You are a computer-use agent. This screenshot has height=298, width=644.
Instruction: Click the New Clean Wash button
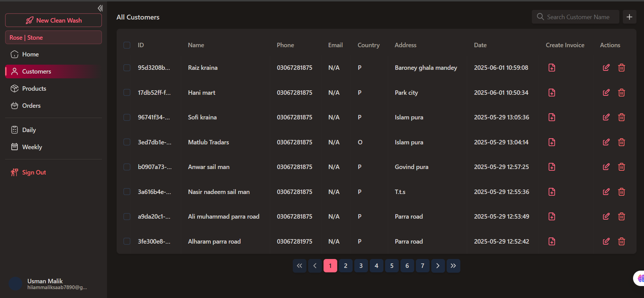[x=53, y=20]
